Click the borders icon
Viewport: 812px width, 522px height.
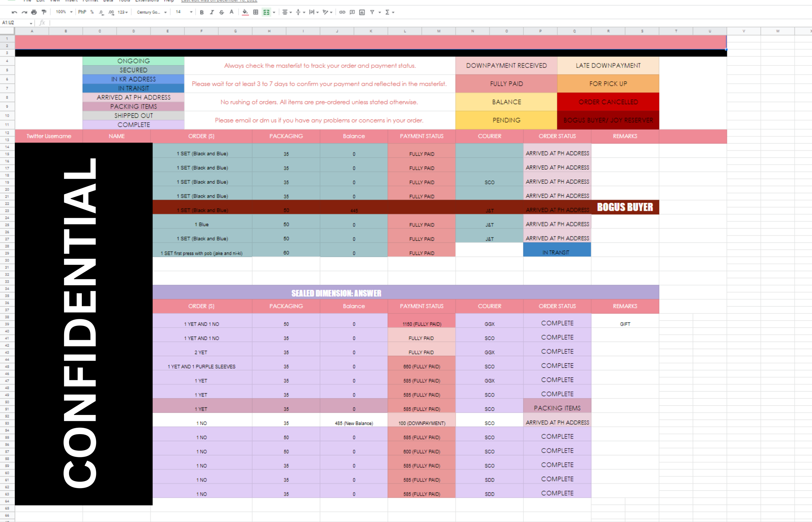[x=255, y=12]
